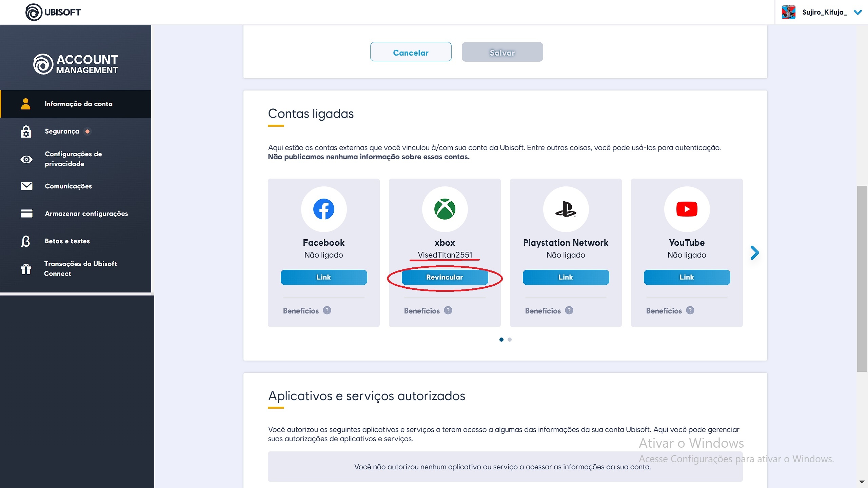Click Benefícios label under Facebook
This screenshot has width=868, height=488.
point(301,311)
